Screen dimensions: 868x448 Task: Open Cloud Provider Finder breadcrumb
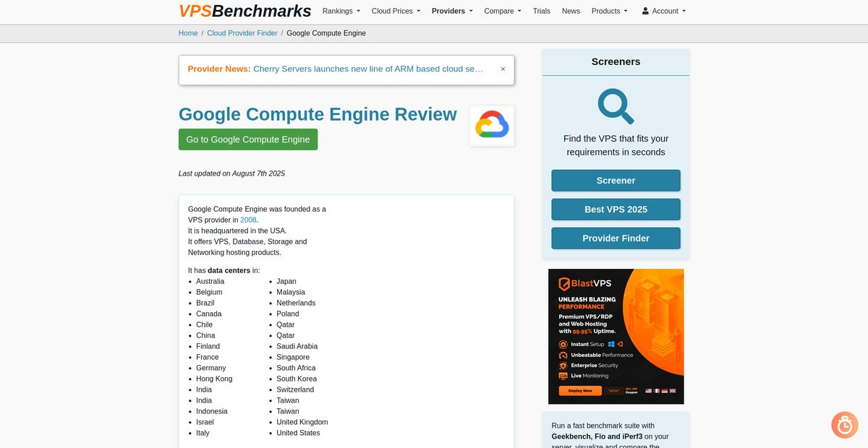(x=242, y=33)
